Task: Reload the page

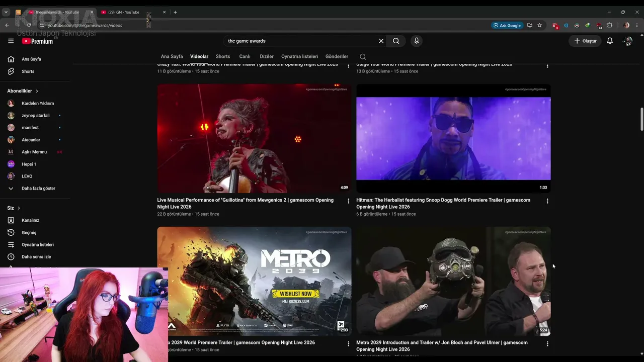Action: point(29,25)
